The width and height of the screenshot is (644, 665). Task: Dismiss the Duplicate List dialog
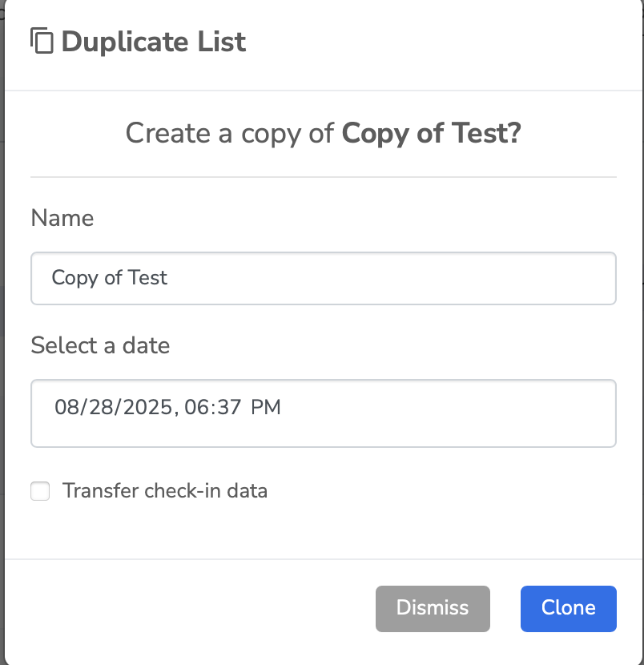point(433,609)
